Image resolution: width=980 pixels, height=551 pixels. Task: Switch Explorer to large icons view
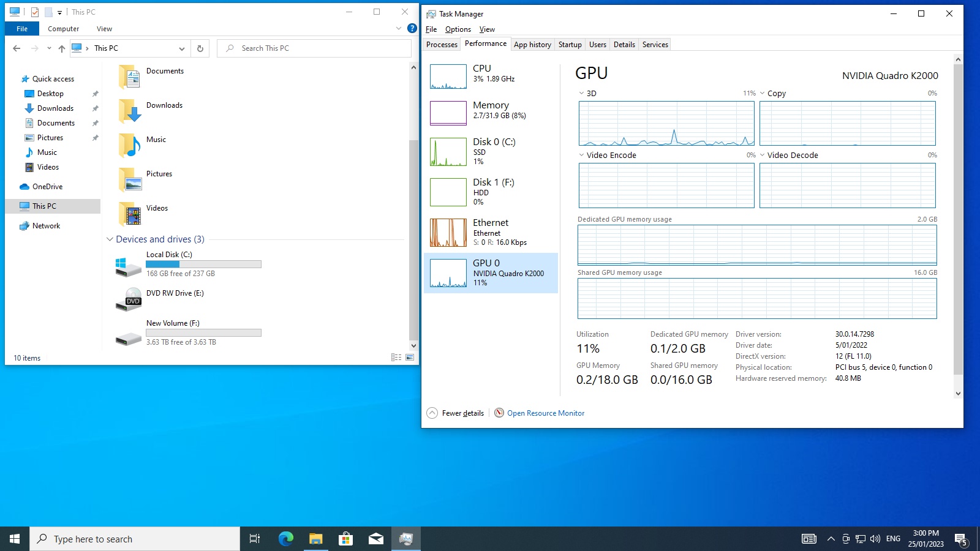pyautogui.click(x=410, y=358)
